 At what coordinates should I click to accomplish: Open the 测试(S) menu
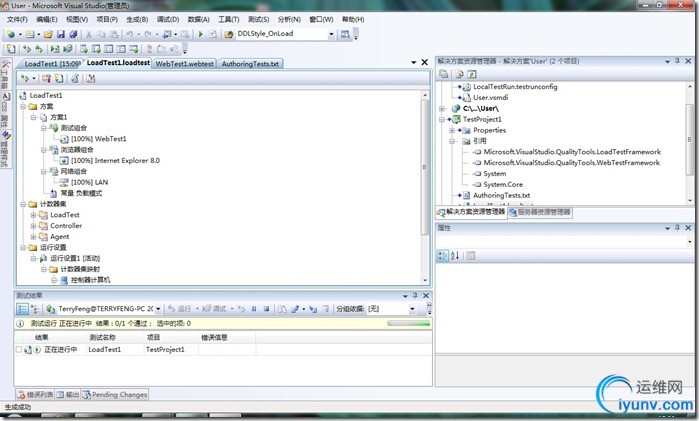pos(259,20)
